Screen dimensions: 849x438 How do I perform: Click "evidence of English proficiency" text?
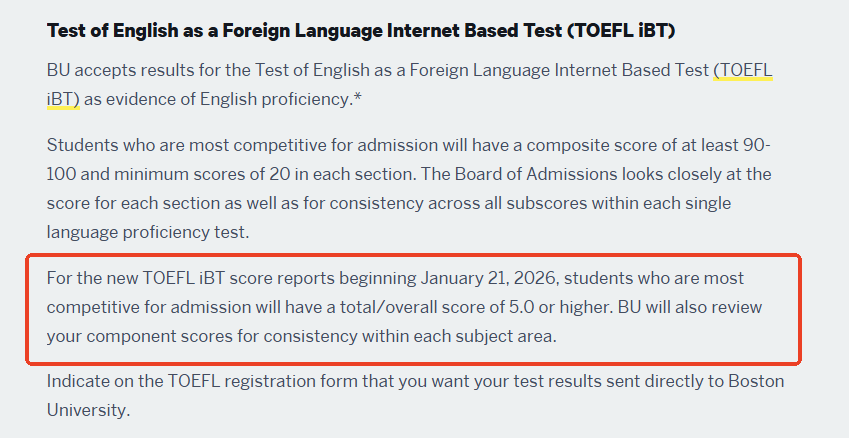coord(259,101)
